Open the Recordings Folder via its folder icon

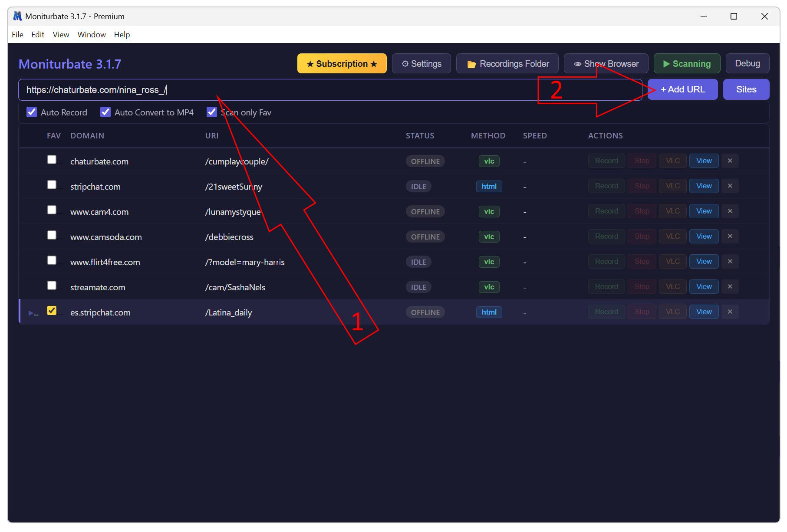473,63
